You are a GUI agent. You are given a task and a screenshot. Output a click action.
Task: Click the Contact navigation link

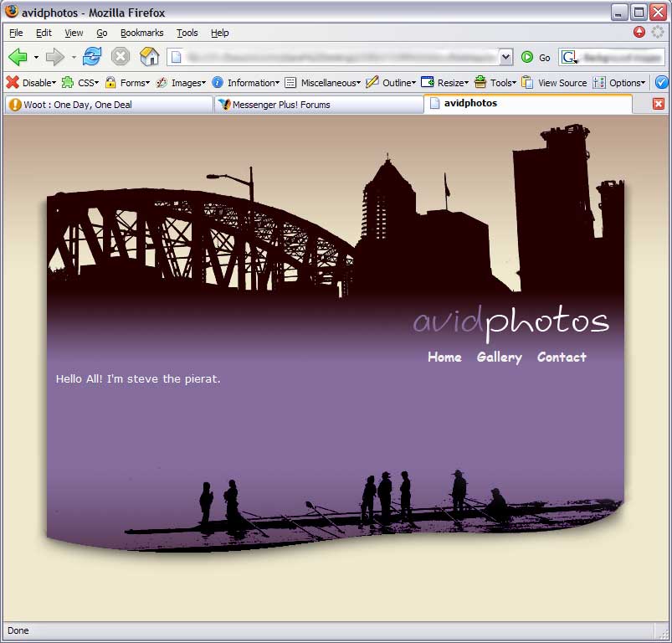click(562, 358)
